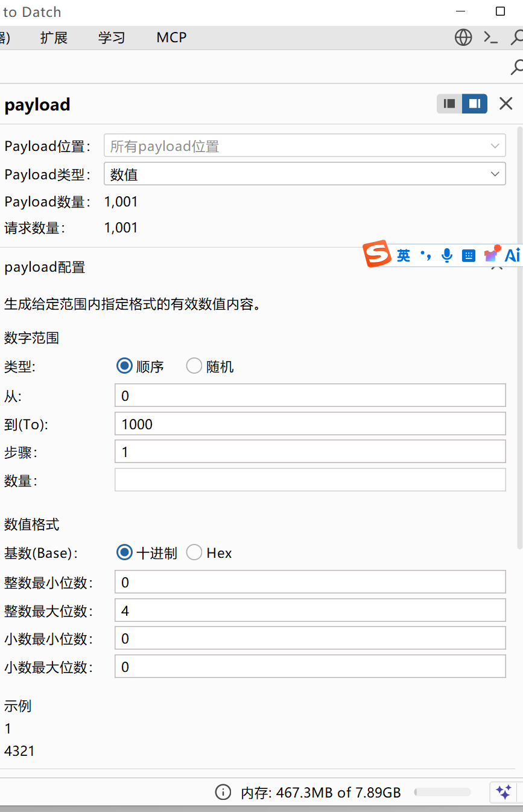Select the 顺序 sequential radio button
Viewport: 523px width, 812px height.
point(124,366)
